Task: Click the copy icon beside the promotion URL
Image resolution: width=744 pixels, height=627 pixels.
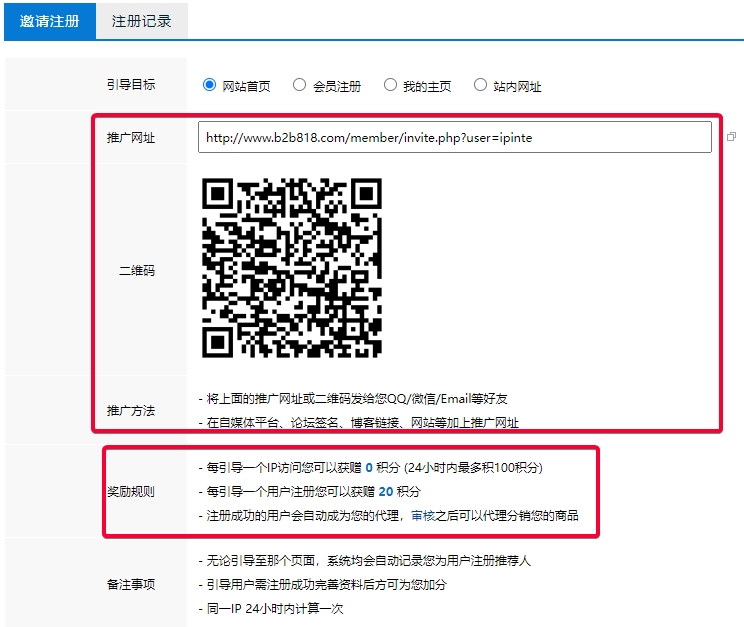Action: [x=731, y=137]
